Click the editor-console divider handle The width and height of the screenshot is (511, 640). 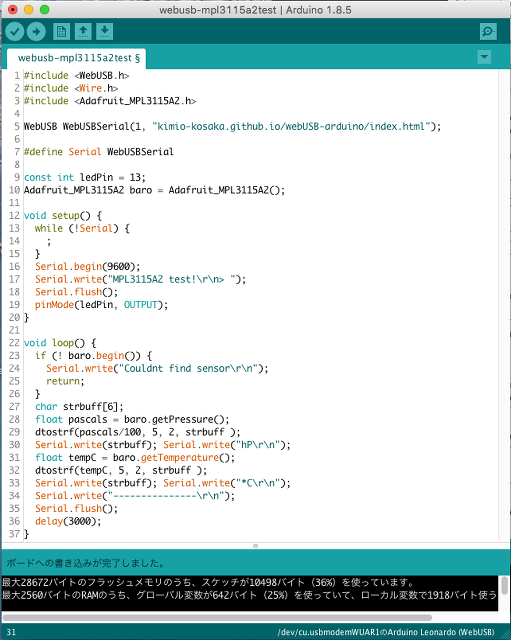click(x=256, y=546)
